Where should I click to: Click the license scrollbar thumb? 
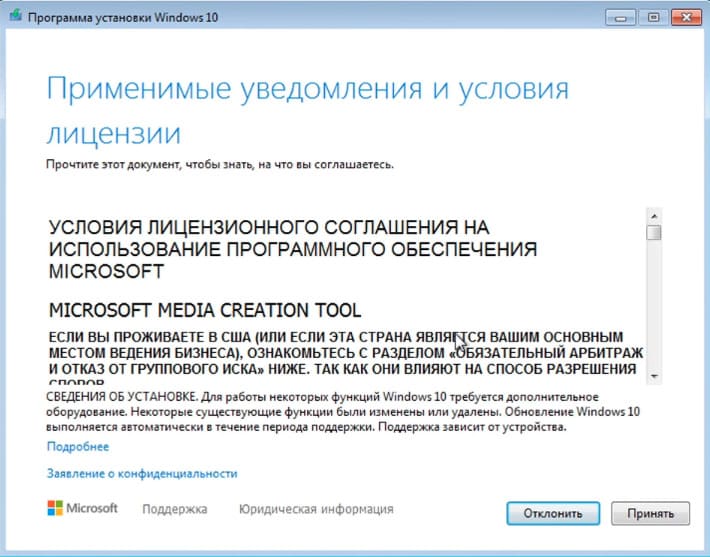653,232
